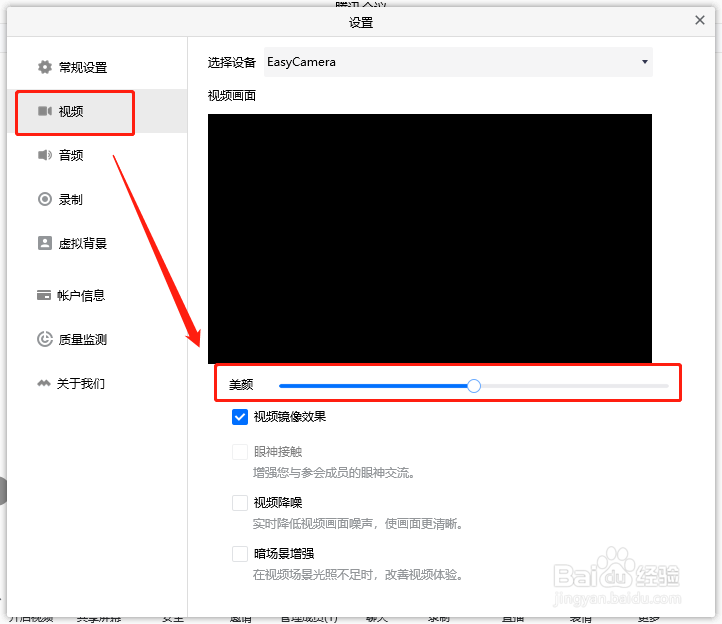The width and height of the screenshot is (722, 624).
Task: Click the record icon beside 录制
Action: coord(45,199)
